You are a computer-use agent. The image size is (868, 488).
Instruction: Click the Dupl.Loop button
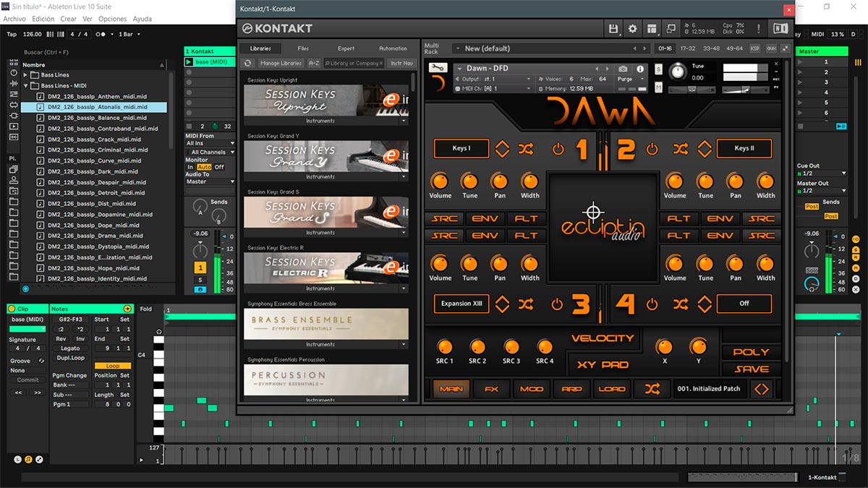[70, 358]
